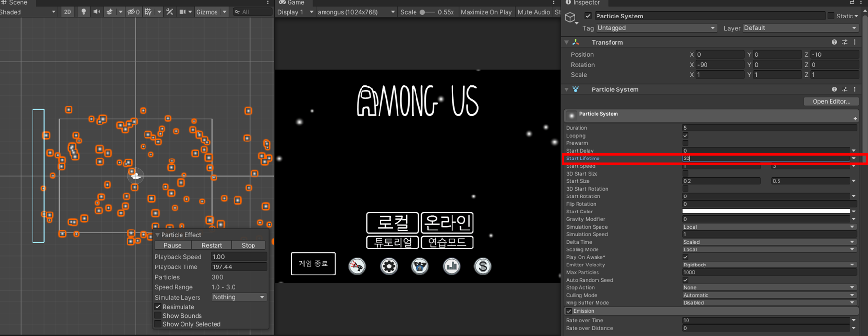Toggle Resimulate checkbox in Particle Effect

[x=158, y=307]
